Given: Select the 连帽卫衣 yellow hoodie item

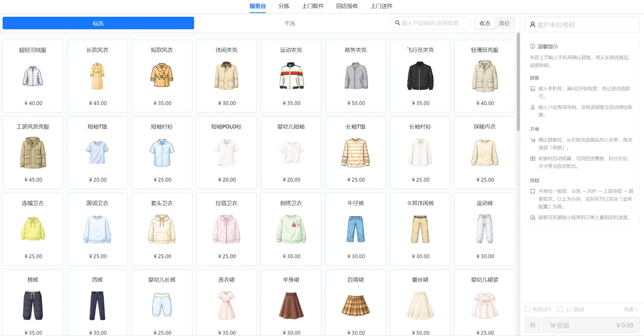Looking at the screenshot, I should pos(33,229).
